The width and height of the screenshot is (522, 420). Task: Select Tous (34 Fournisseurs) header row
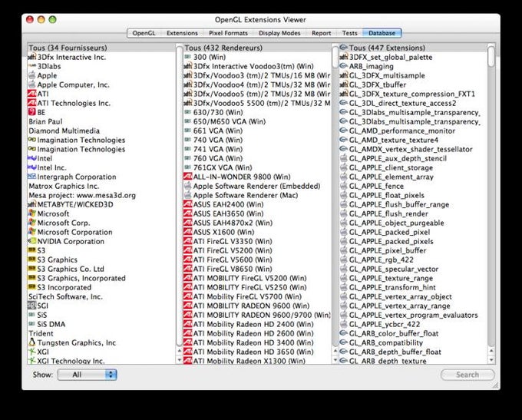click(101, 48)
